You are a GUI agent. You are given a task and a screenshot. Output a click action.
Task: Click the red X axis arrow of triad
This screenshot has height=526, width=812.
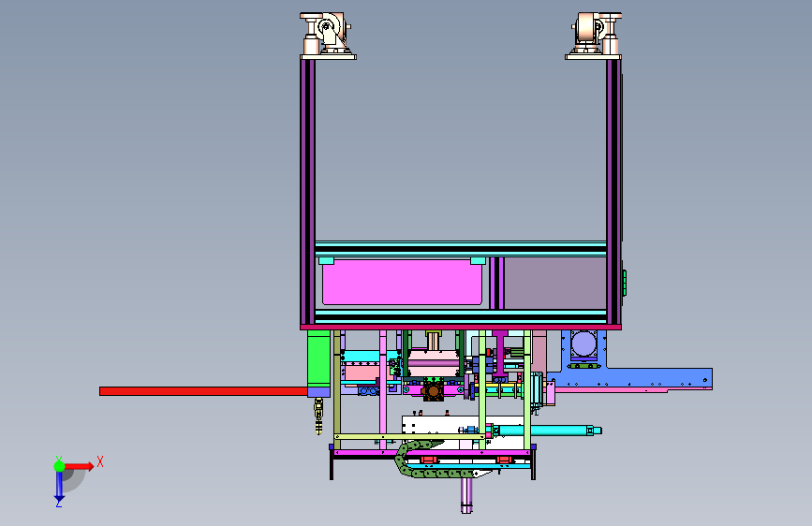click(79, 466)
